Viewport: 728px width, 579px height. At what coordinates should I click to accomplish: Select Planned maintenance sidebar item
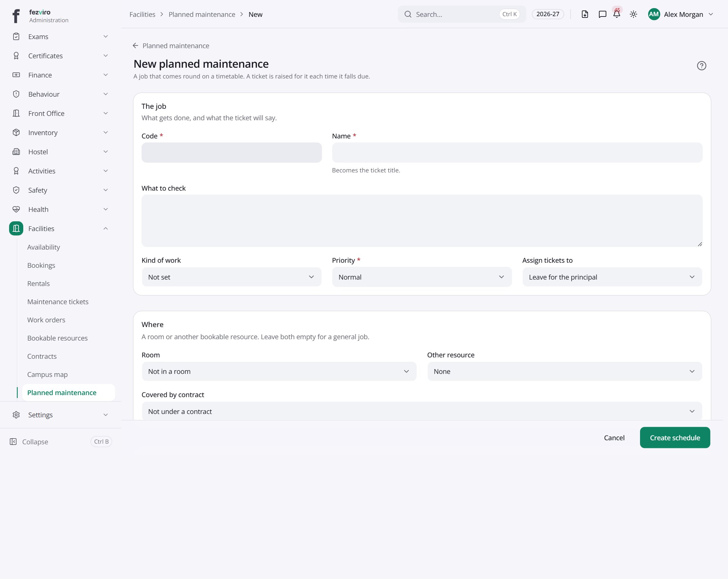point(68,393)
